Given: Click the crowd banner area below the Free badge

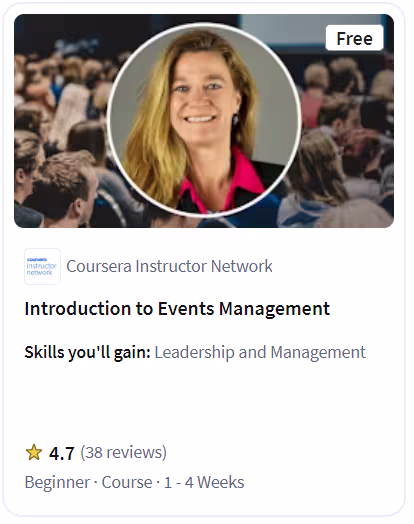Looking at the screenshot, I should coord(348,140).
